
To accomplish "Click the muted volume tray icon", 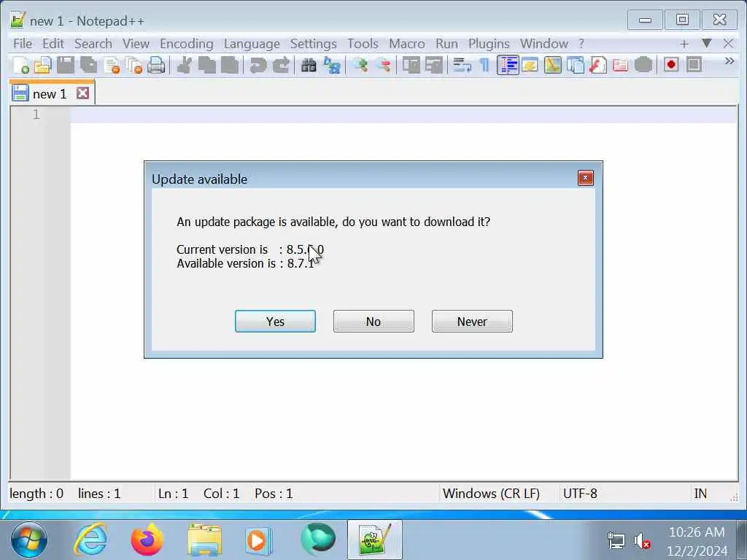I will coord(642,541).
